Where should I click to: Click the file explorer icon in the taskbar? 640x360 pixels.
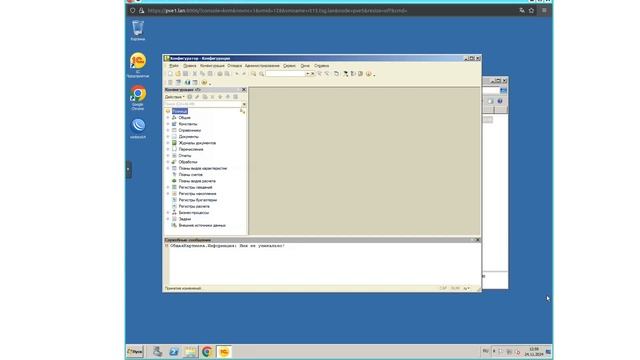pyautogui.click(x=190, y=351)
